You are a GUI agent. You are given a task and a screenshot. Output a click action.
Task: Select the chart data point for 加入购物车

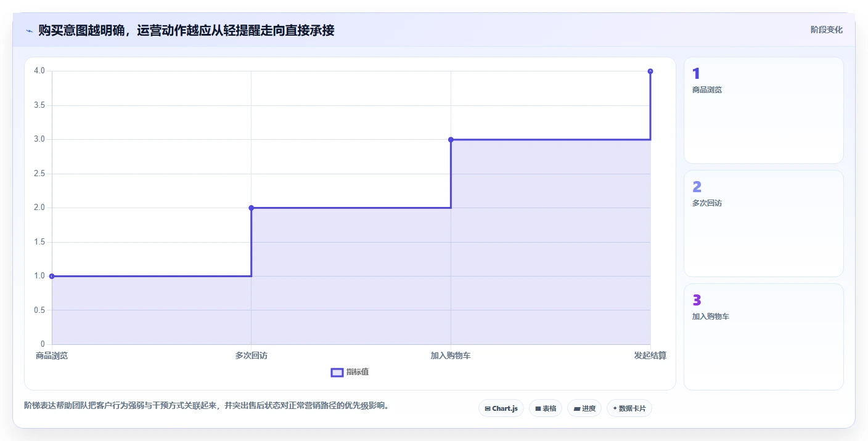(x=451, y=139)
